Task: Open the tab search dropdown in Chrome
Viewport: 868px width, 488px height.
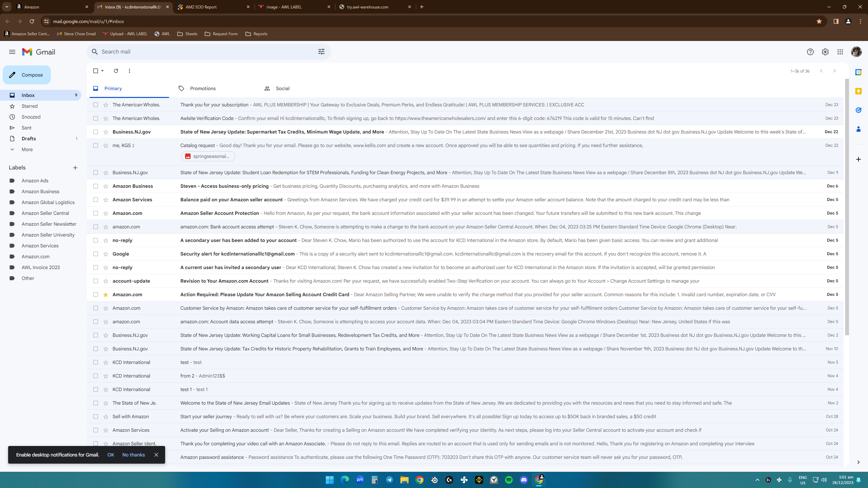Action: [6, 7]
